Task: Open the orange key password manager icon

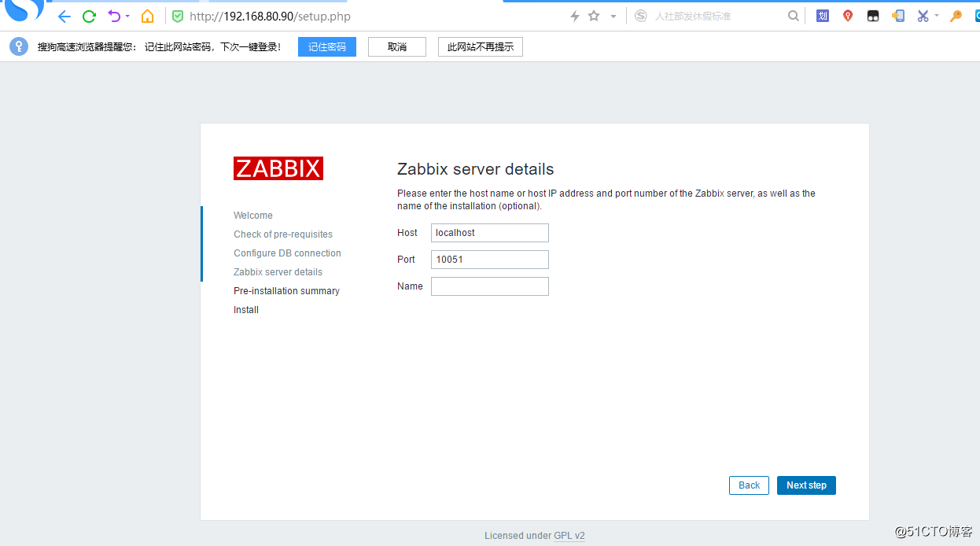Action: (x=956, y=16)
